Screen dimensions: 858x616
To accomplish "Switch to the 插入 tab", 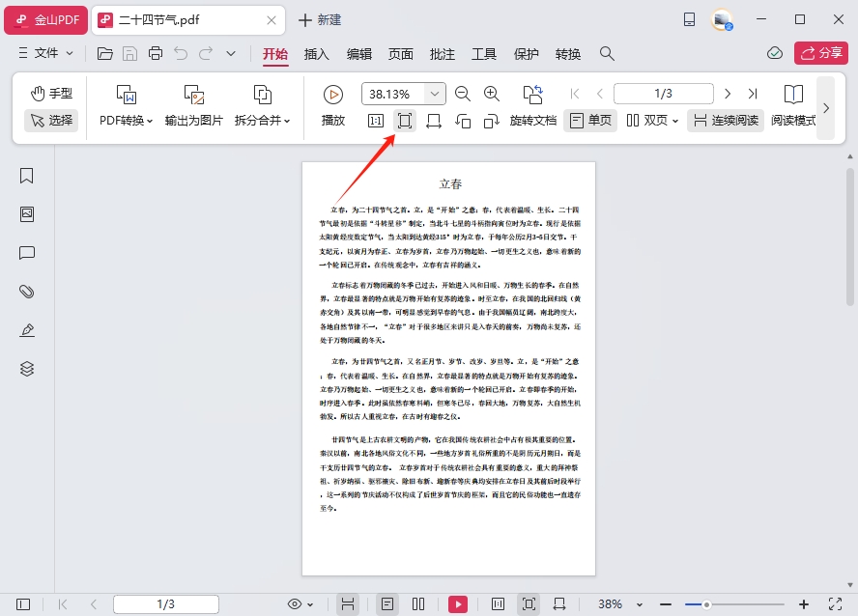I will [x=317, y=54].
